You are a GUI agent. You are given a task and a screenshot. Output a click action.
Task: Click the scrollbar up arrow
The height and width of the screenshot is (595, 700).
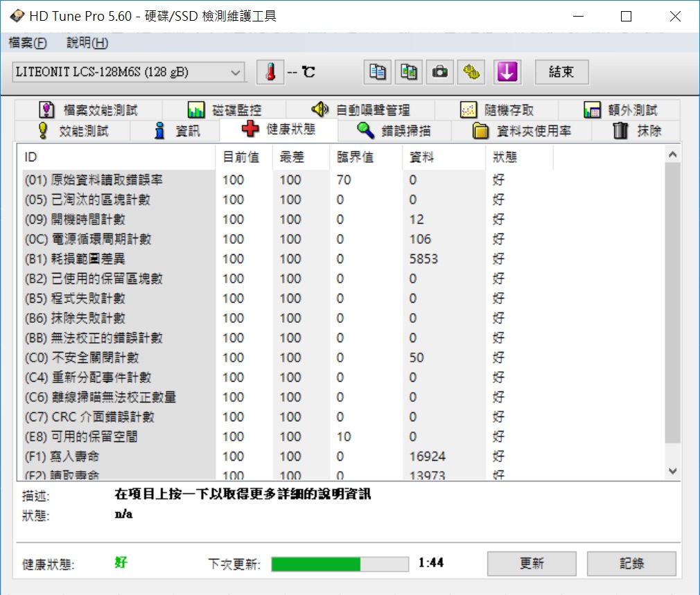(673, 154)
